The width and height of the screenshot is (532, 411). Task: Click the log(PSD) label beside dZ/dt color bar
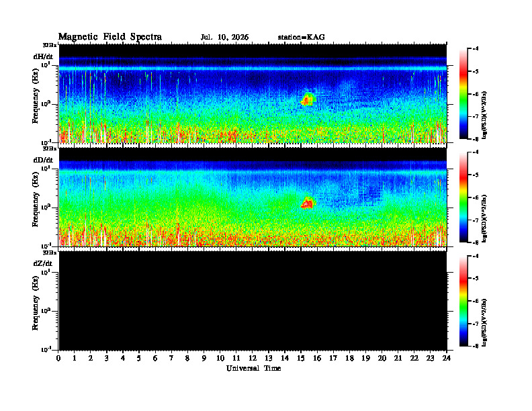[485, 322]
